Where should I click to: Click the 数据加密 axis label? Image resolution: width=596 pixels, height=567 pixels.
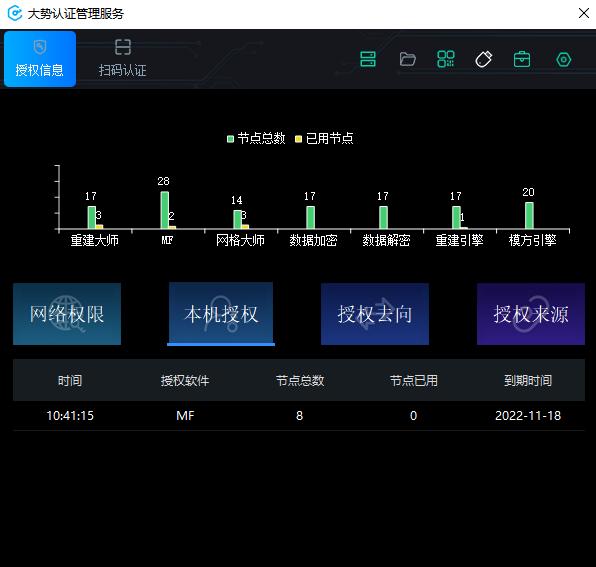(313, 240)
